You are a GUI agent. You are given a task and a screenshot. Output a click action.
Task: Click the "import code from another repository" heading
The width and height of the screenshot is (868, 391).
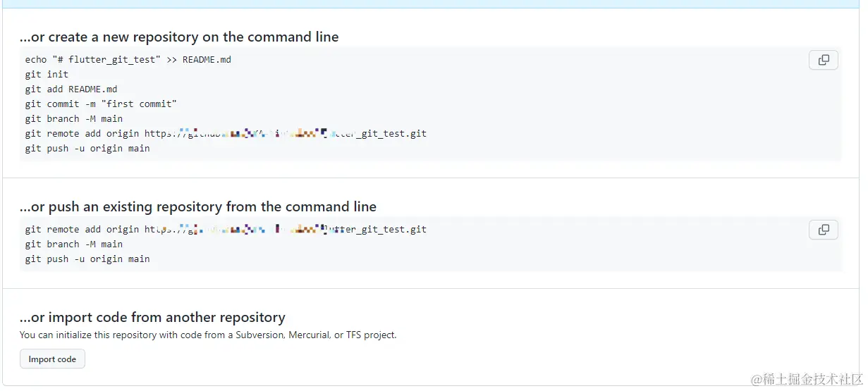click(152, 318)
